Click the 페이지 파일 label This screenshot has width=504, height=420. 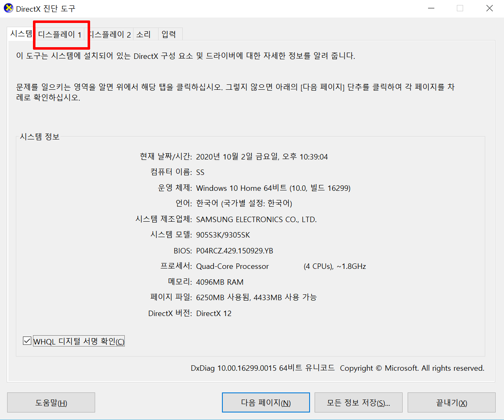171,298
